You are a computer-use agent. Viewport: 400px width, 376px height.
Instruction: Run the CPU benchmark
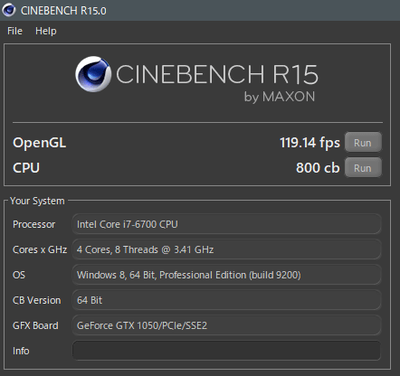tap(363, 168)
